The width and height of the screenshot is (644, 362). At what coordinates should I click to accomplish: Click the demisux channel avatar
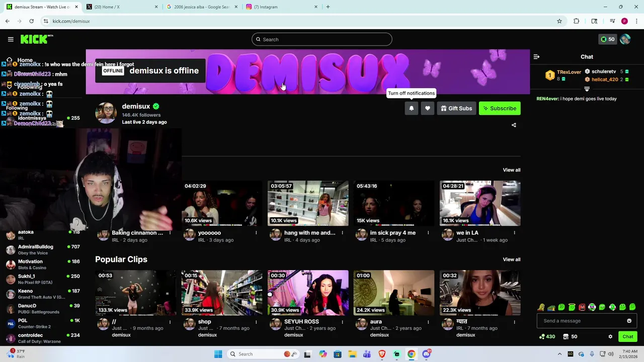click(106, 113)
